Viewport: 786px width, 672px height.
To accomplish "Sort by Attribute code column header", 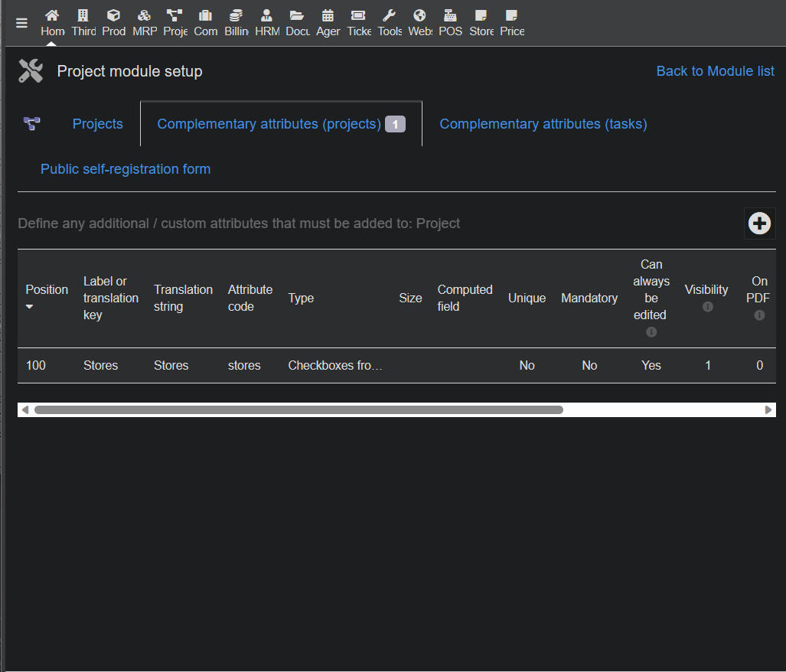I will (x=249, y=298).
